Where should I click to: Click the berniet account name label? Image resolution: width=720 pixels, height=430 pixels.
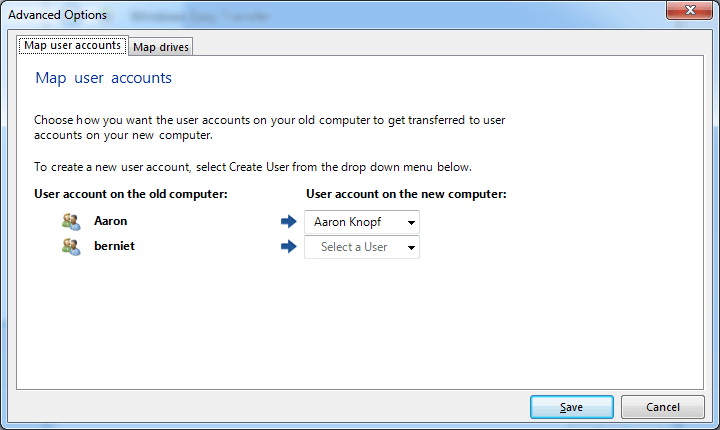[x=115, y=246]
